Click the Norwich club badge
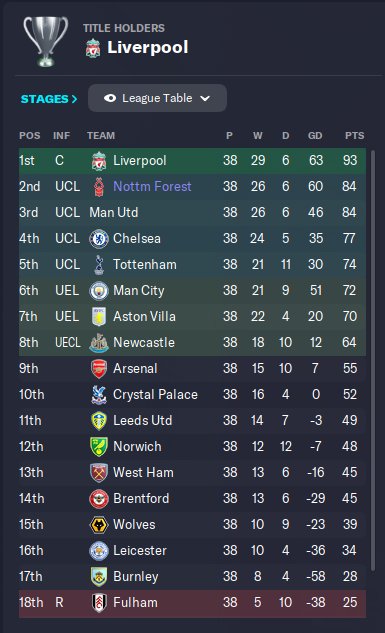 point(99,446)
